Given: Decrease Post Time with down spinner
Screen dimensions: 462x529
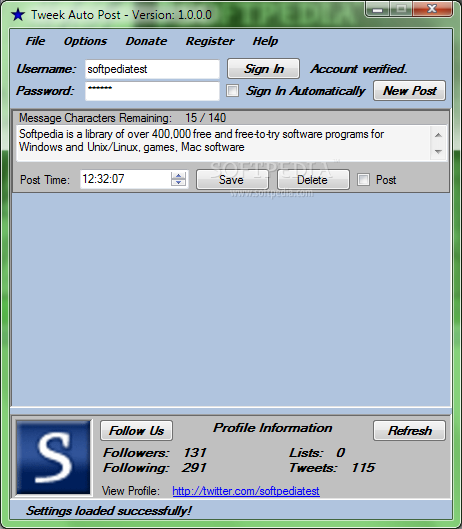Looking at the screenshot, I should coord(178,183).
